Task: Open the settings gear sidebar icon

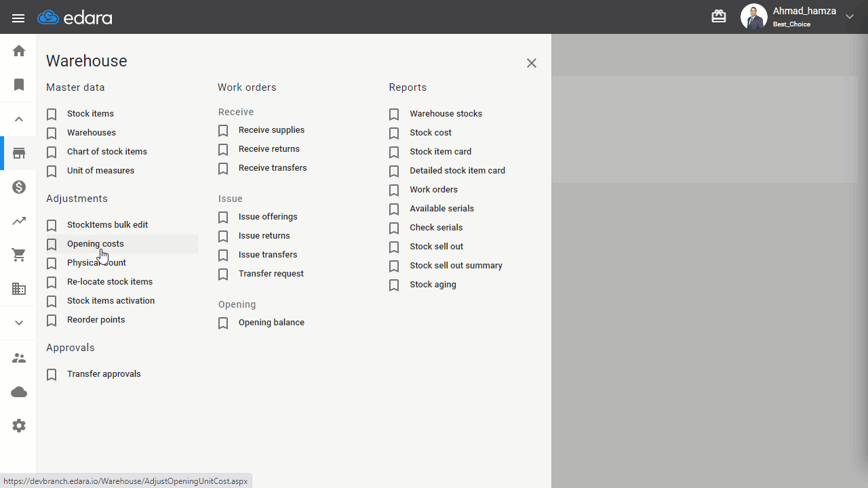Action: pyautogui.click(x=19, y=426)
